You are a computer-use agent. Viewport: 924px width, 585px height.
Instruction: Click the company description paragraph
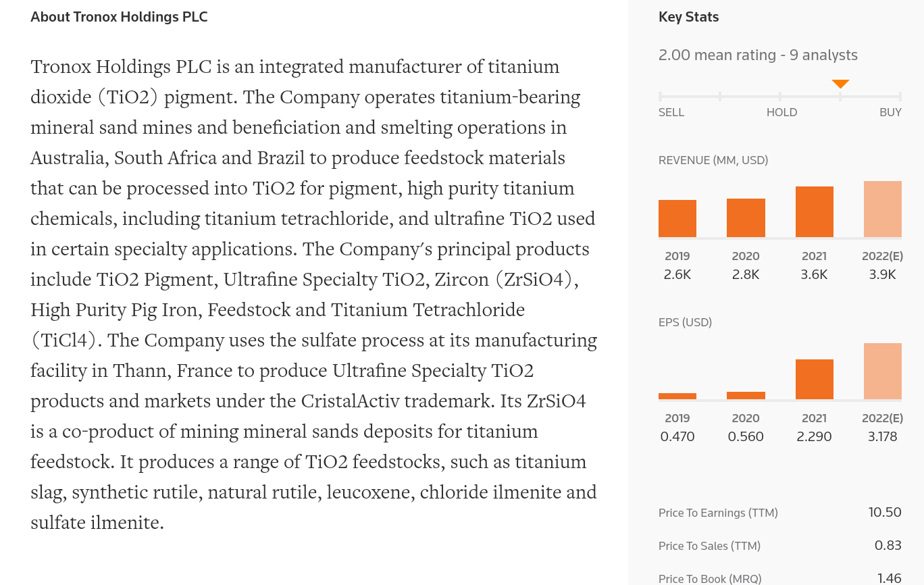[313, 295]
